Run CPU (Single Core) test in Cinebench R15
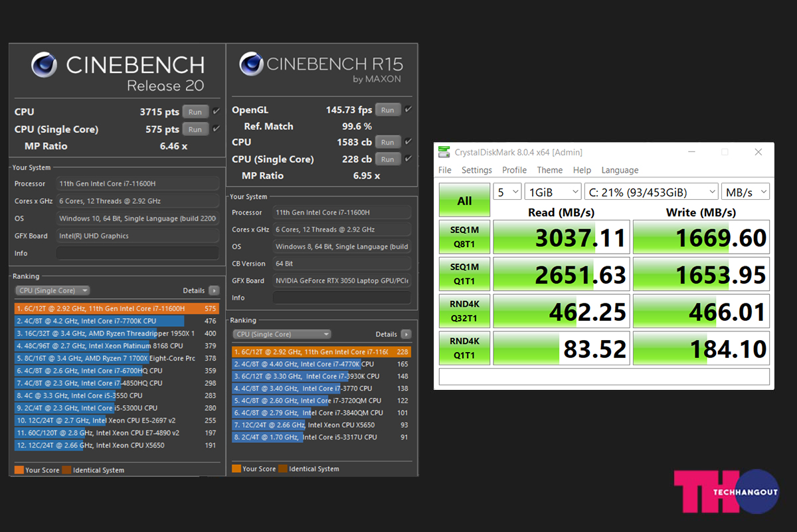Image resolution: width=797 pixels, height=532 pixels. tap(388, 159)
